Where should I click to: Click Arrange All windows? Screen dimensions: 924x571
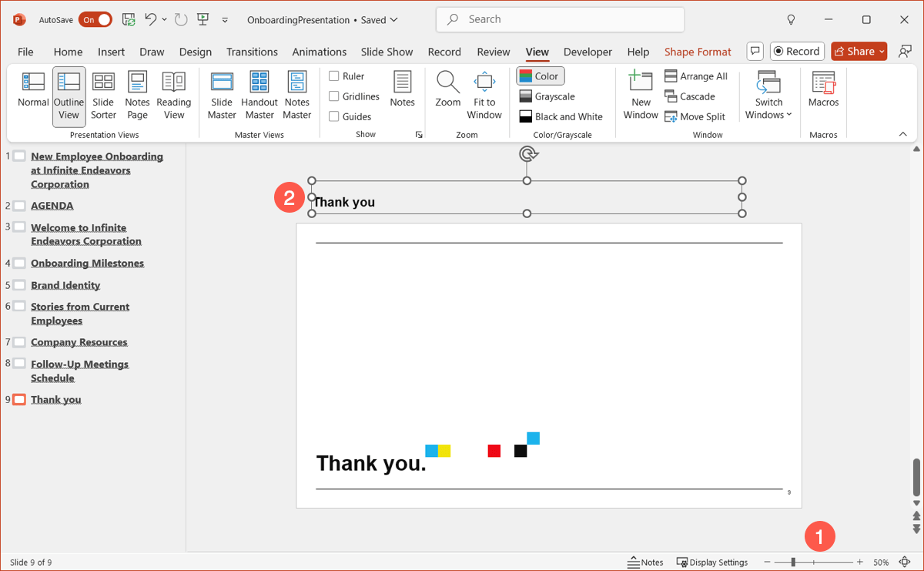[x=696, y=76]
